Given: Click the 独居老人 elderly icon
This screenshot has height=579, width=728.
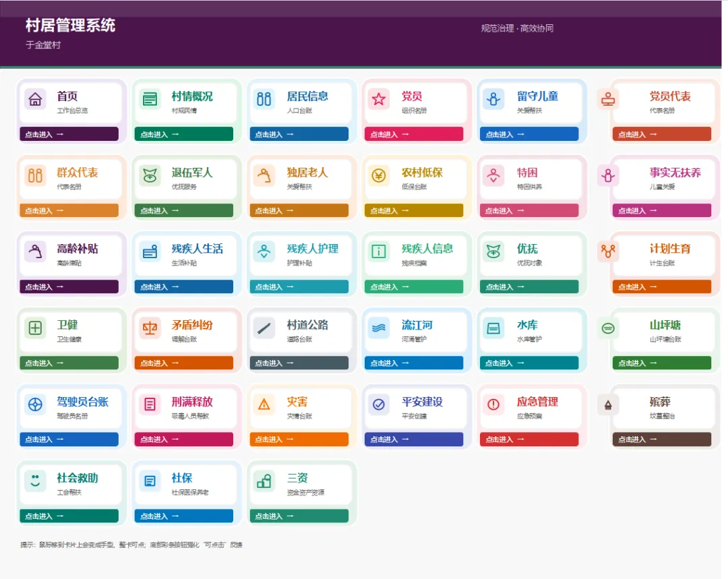Looking at the screenshot, I should click(264, 175).
